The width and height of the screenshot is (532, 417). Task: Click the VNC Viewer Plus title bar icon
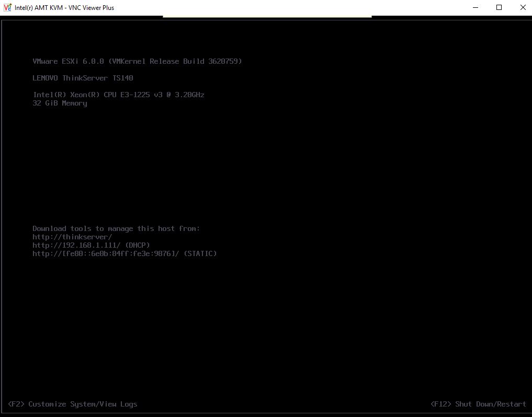point(7,7)
